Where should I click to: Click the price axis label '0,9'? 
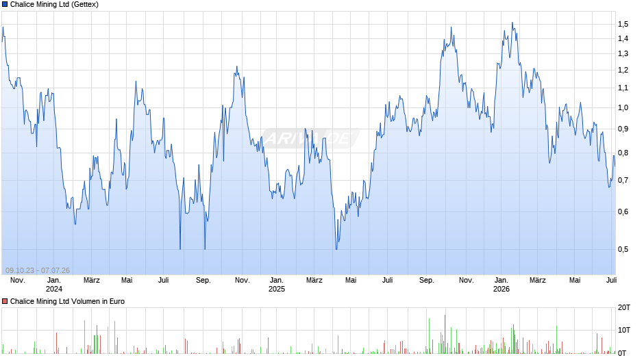(x=623, y=129)
